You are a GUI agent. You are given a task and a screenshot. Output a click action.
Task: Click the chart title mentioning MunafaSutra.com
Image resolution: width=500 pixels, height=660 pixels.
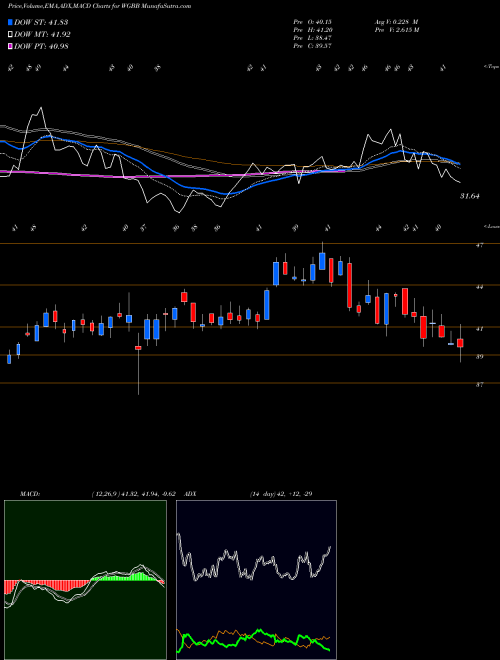(99, 6)
